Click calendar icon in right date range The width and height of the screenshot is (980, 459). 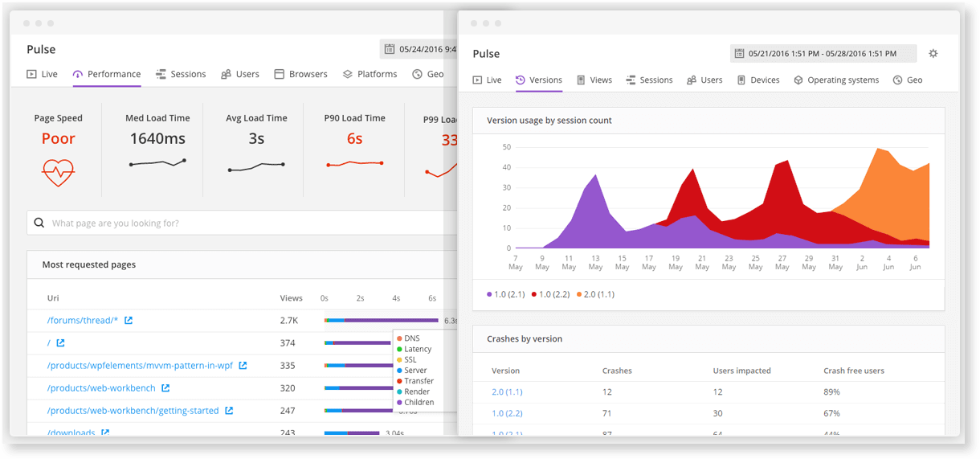point(739,54)
